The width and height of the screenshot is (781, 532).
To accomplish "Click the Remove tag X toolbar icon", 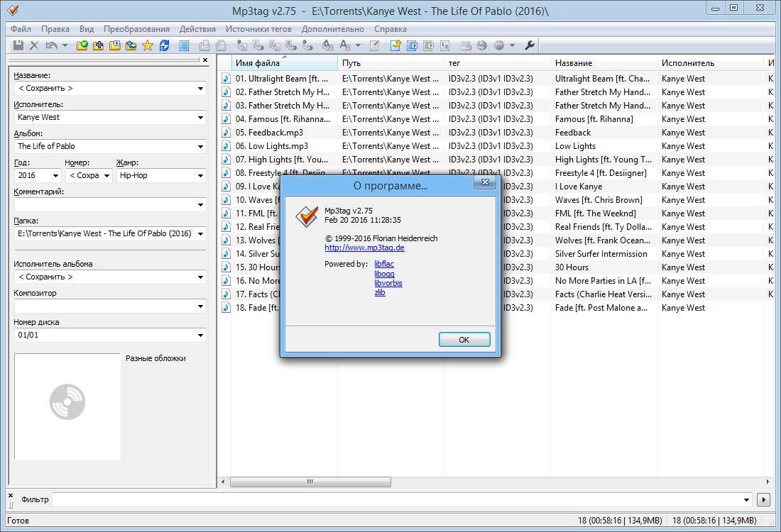I will [x=34, y=46].
